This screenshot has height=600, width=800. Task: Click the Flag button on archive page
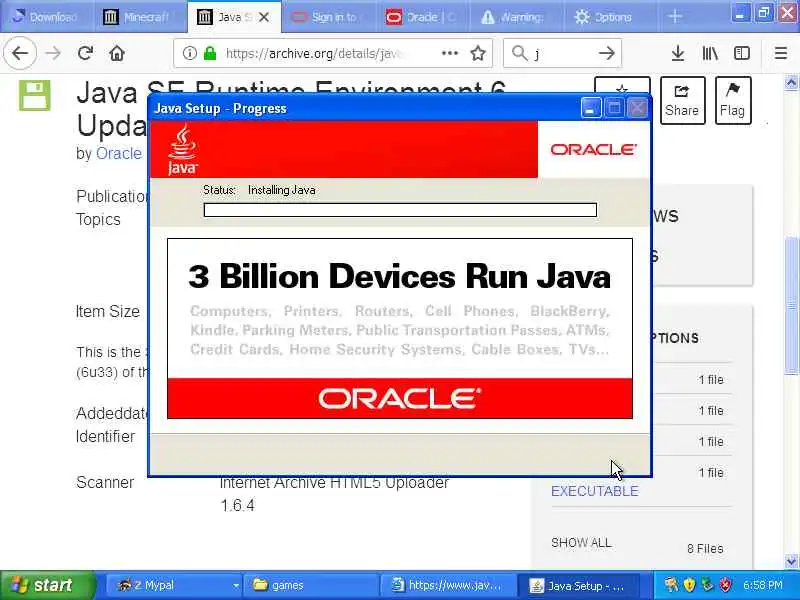click(733, 101)
